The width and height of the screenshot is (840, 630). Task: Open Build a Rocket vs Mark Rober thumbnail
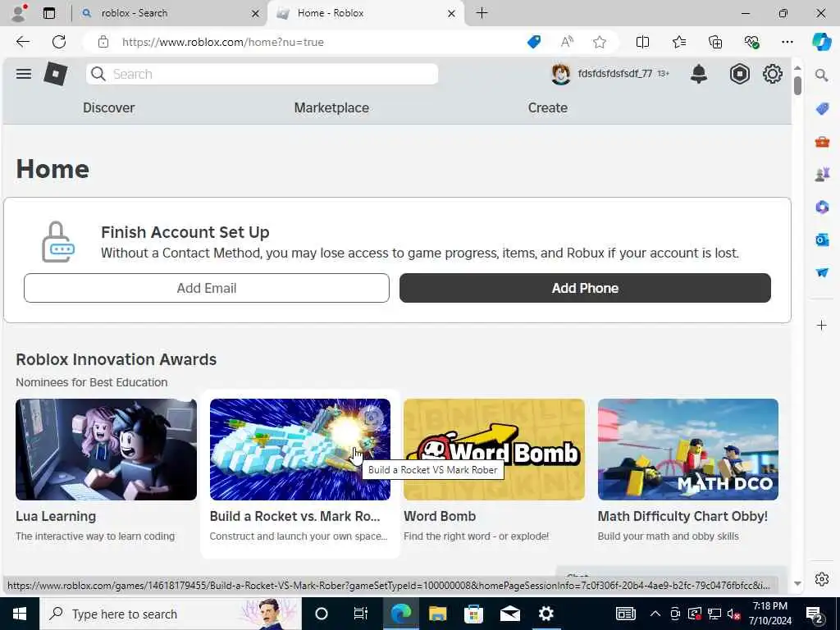coord(300,450)
